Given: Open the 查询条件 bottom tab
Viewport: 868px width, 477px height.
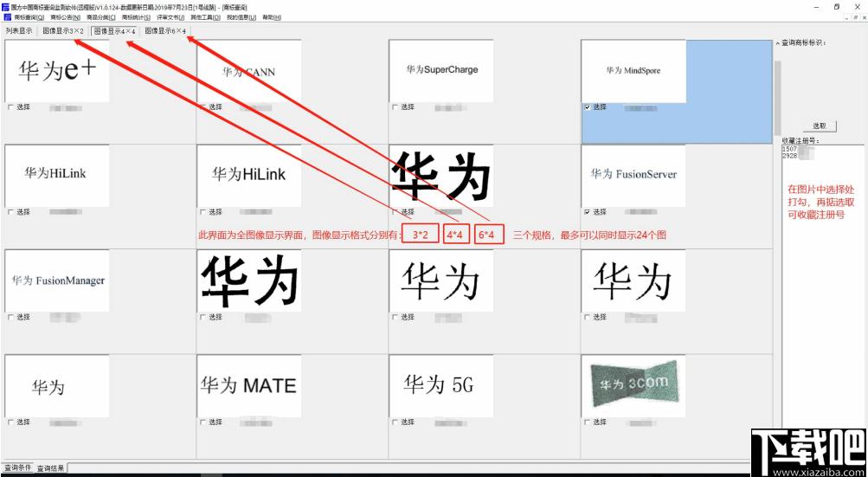Looking at the screenshot, I should click(17, 467).
